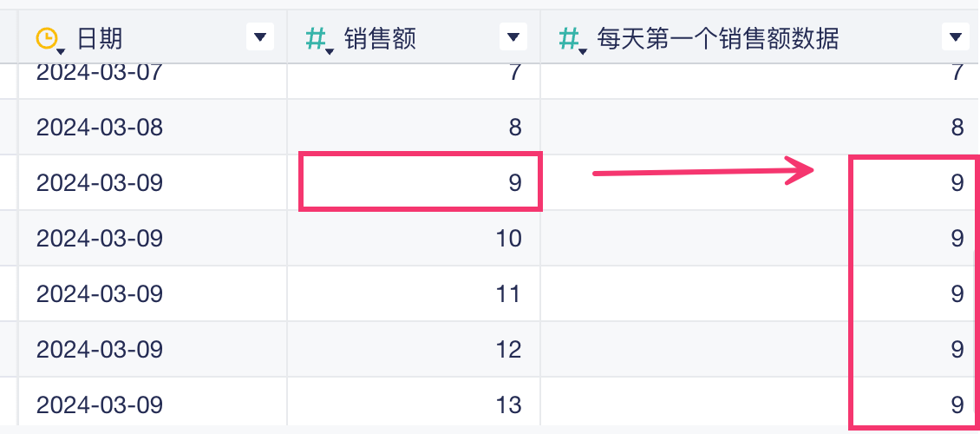Click the date cell in the row with 销售额 13
The width and height of the screenshot is (980, 434).
click(100, 404)
